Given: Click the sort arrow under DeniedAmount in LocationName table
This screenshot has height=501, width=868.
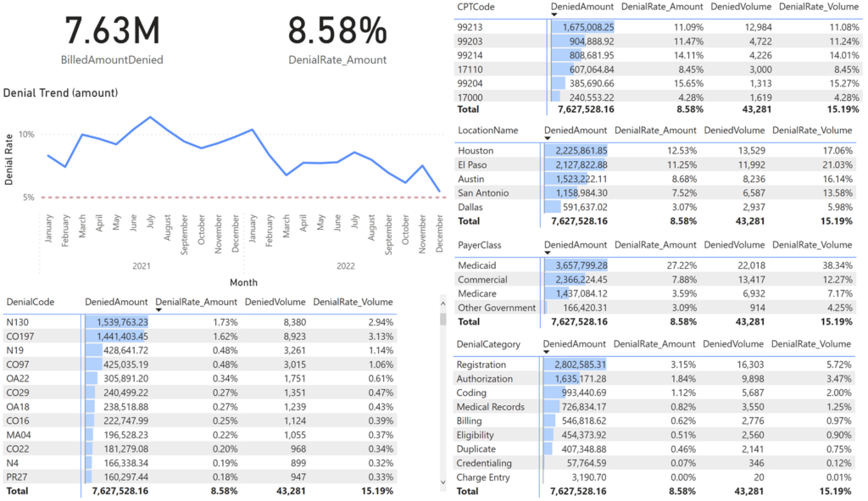Looking at the screenshot, I should (548, 138).
